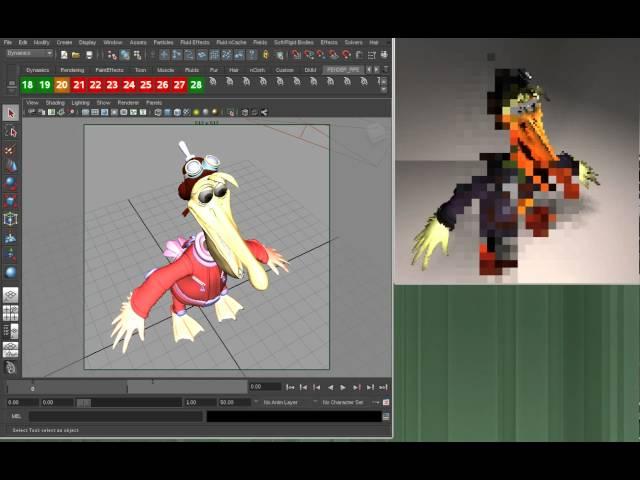Pick the Move tool cone icon

11,167
